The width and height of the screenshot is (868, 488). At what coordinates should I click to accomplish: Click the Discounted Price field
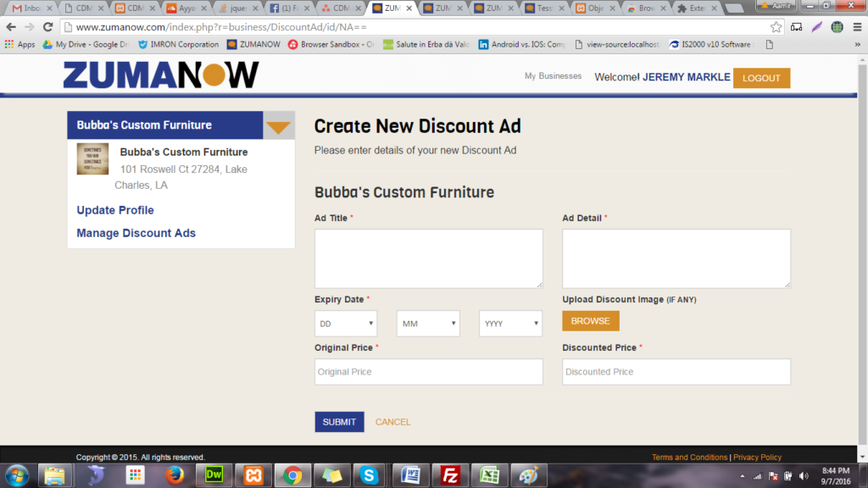tap(676, 372)
